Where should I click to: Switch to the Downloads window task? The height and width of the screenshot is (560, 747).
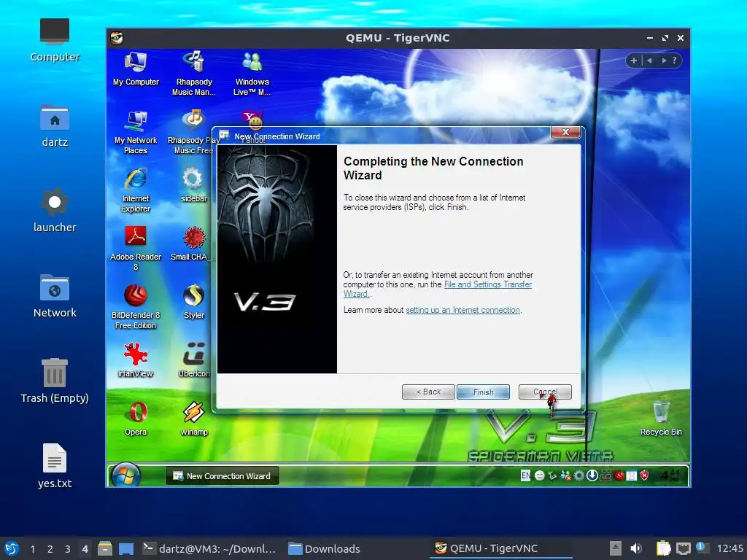[325, 548]
